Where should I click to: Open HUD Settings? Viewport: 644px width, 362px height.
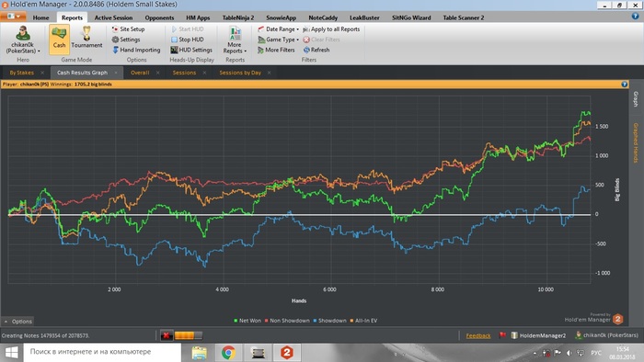tap(191, 50)
